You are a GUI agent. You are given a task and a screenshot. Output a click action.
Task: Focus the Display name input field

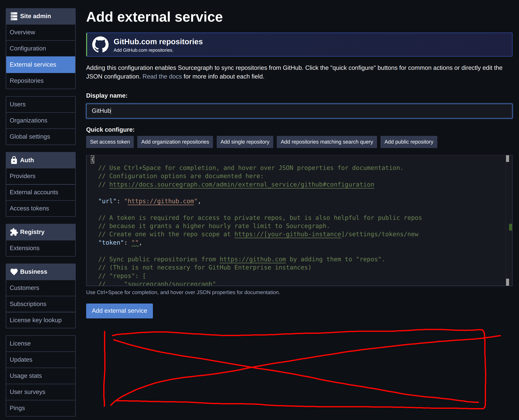[299, 111]
